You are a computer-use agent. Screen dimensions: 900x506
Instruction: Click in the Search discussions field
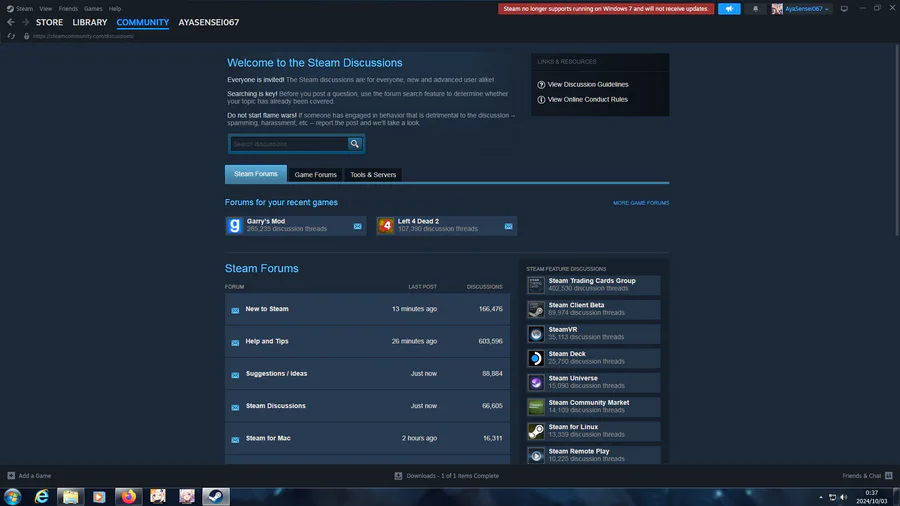tap(289, 144)
